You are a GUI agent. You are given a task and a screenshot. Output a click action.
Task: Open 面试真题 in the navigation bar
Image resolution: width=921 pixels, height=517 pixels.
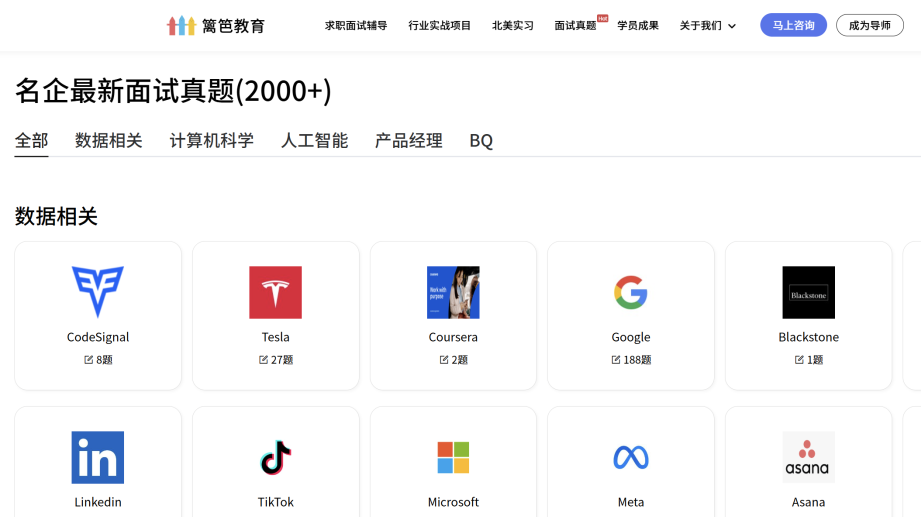(575, 26)
